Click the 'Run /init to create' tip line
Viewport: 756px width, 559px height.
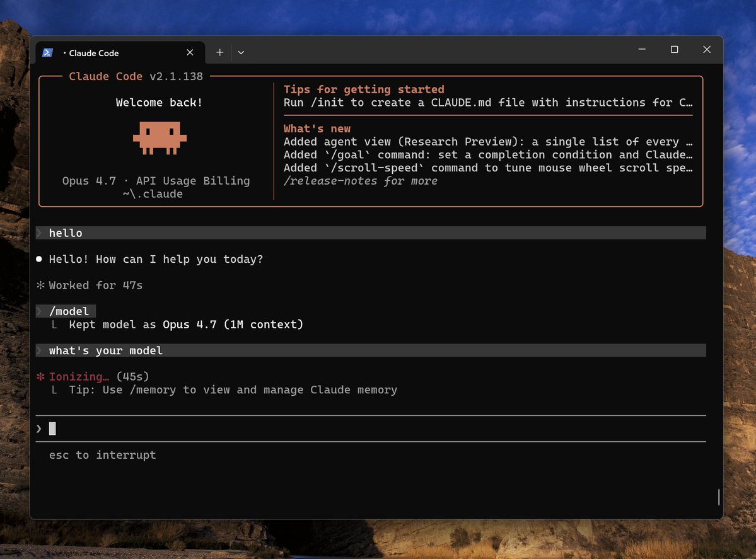(488, 102)
